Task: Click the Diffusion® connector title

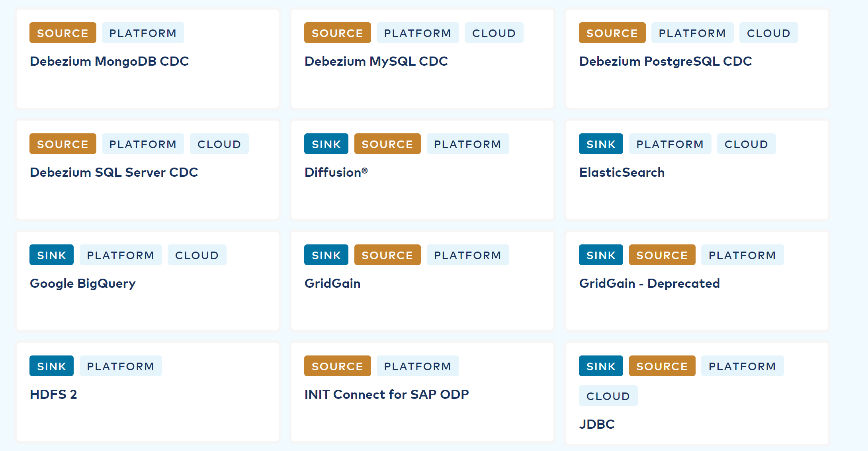Action: [x=336, y=172]
